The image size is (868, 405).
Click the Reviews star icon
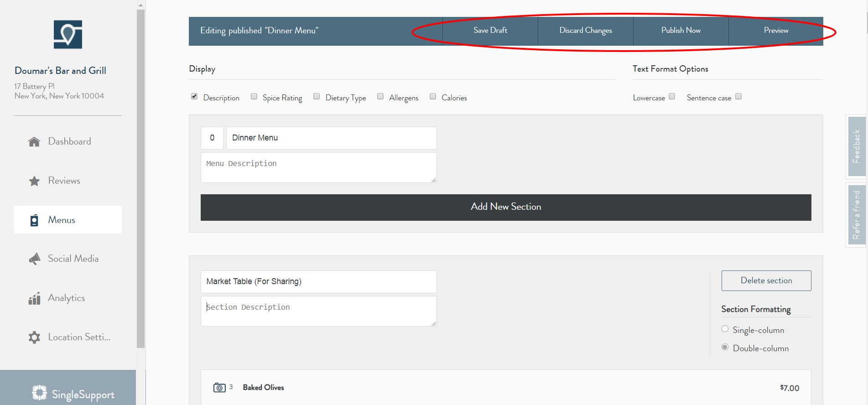34,181
